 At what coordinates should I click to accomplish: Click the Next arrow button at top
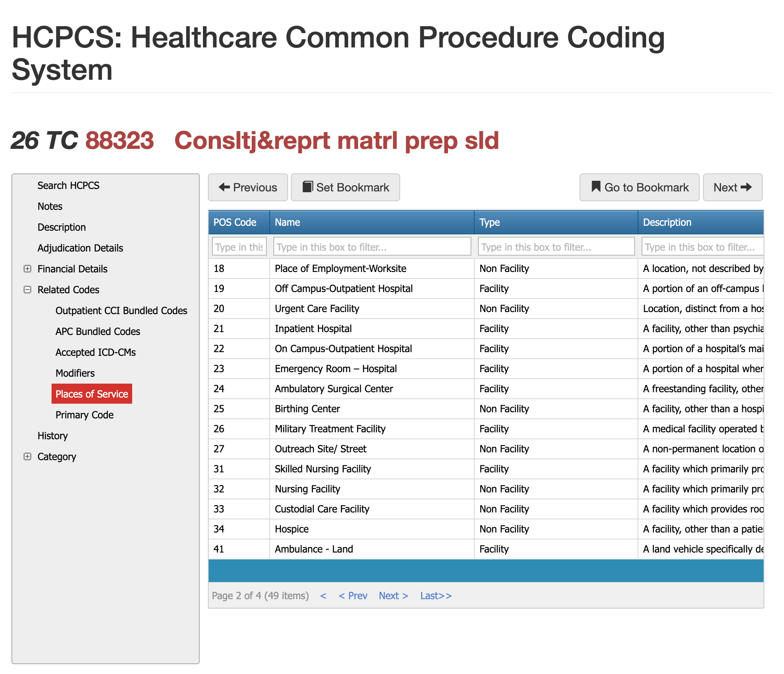(x=732, y=187)
